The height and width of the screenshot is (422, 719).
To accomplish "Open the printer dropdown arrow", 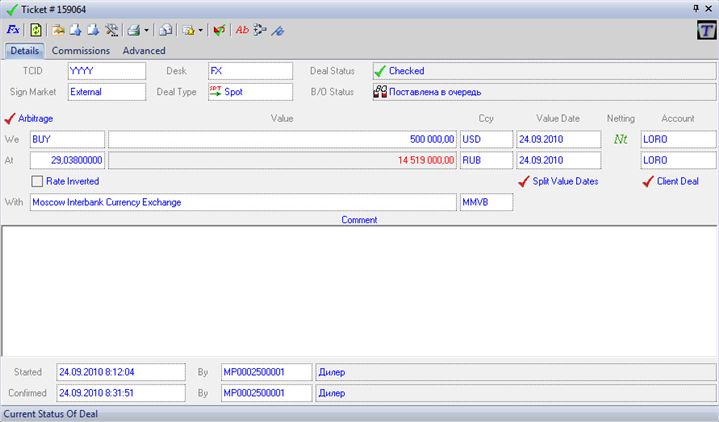I will [x=146, y=31].
